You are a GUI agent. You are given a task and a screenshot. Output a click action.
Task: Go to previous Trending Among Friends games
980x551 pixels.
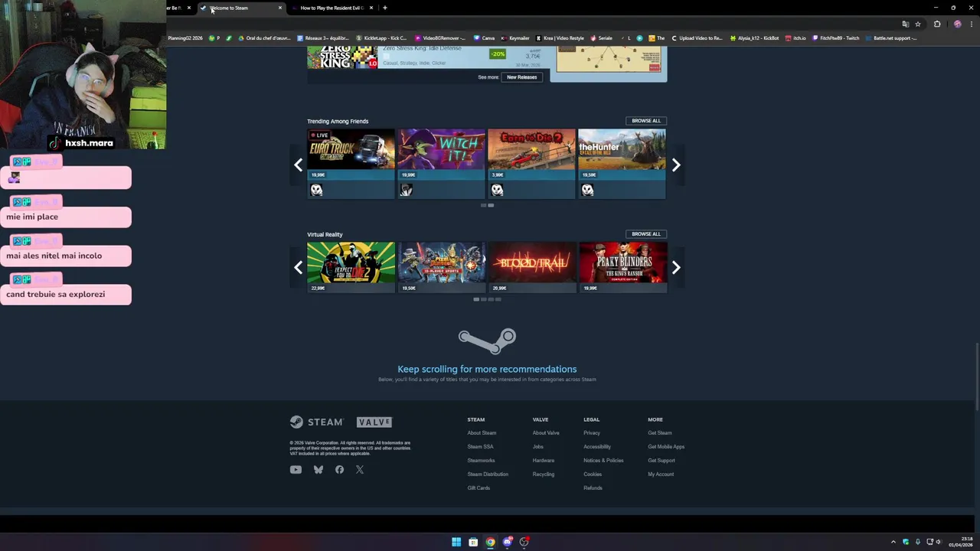click(x=298, y=165)
